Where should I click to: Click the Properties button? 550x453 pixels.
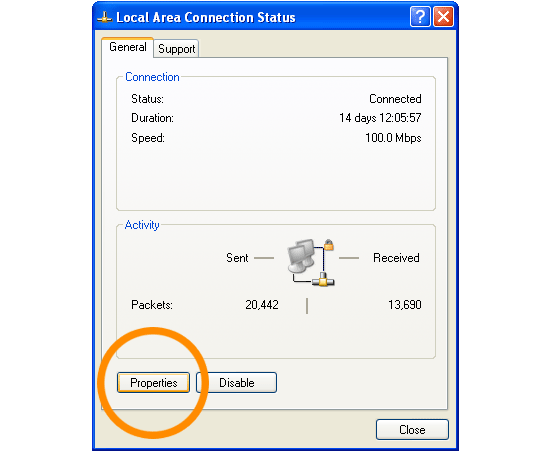click(153, 382)
